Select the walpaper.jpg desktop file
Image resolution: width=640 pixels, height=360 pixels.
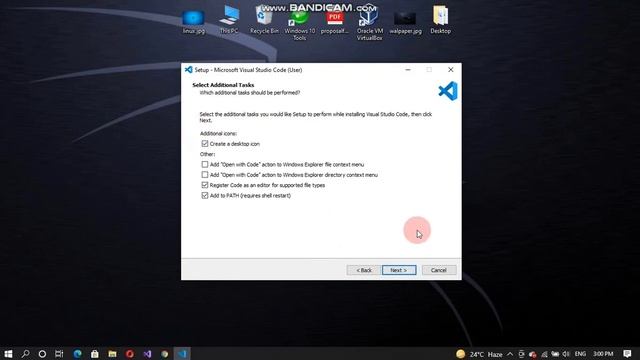point(405,23)
